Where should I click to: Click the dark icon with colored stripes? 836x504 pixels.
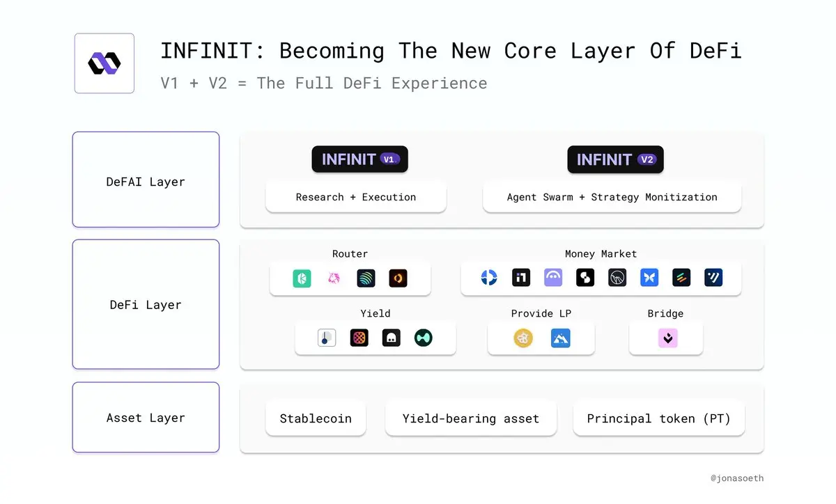(x=681, y=278)
